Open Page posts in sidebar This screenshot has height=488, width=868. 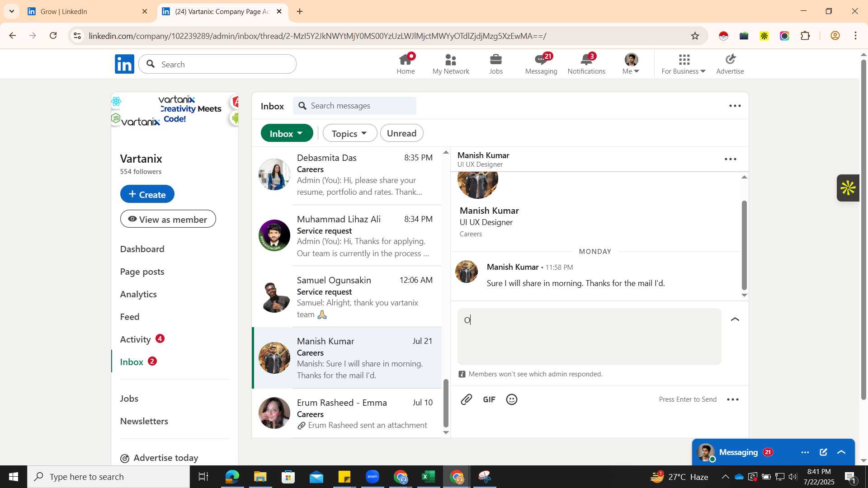[142, 272]
